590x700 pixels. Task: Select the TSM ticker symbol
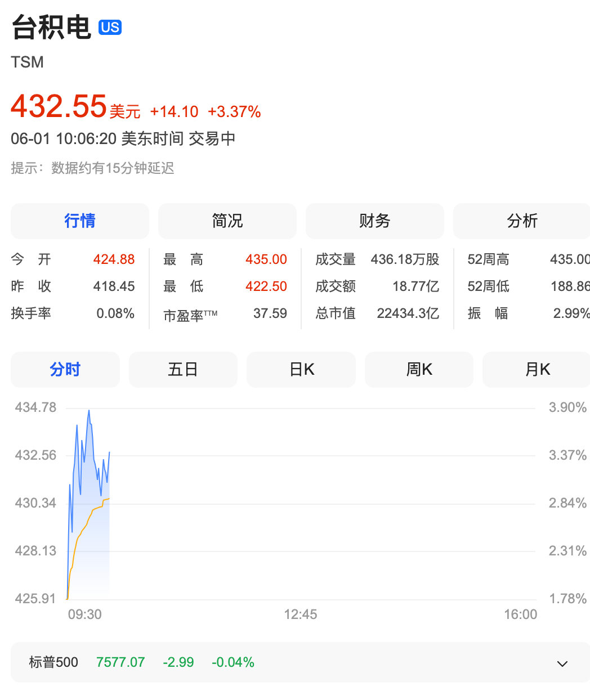27,62
